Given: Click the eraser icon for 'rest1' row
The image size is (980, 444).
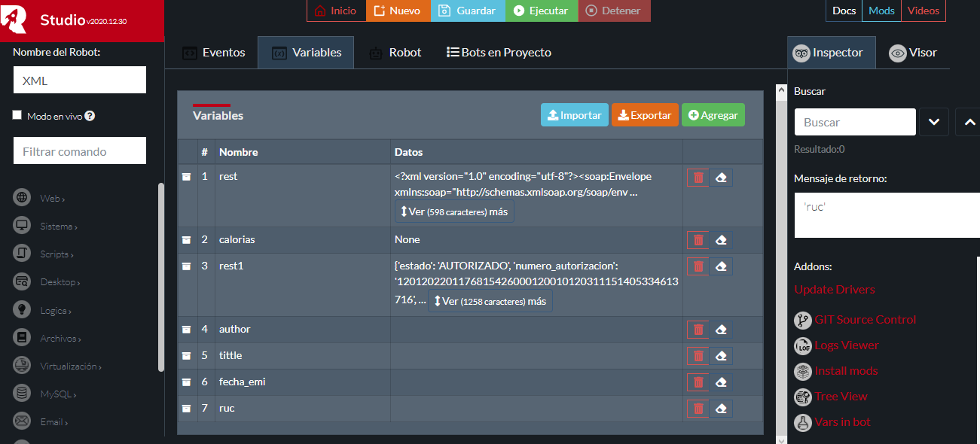Looking at the screenshot, I should click(x=721, y=266).
